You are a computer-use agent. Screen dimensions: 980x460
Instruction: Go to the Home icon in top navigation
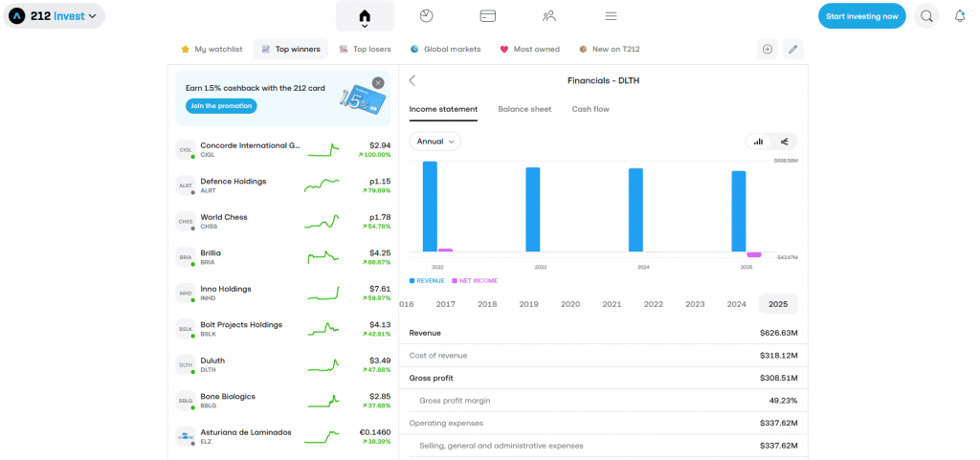(x=364, y=16)
